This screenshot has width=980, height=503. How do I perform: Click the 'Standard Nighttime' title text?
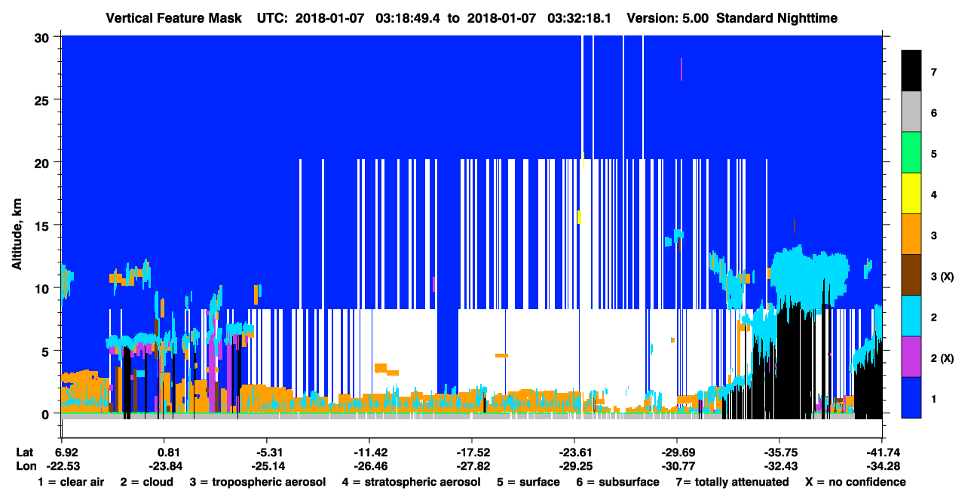pos(778,18)
